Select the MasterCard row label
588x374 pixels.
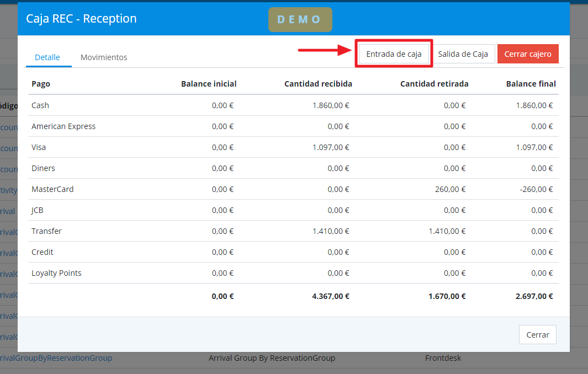[52, 189]
